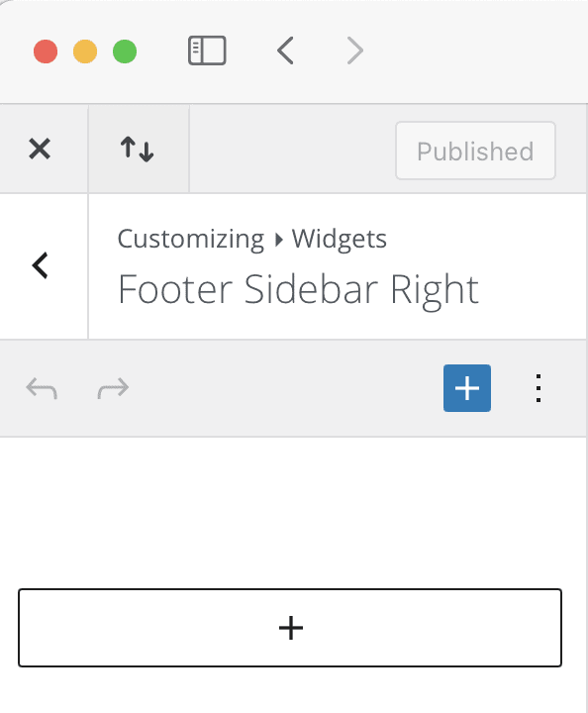Navigate back with the browser back arrow

[285, 51]
